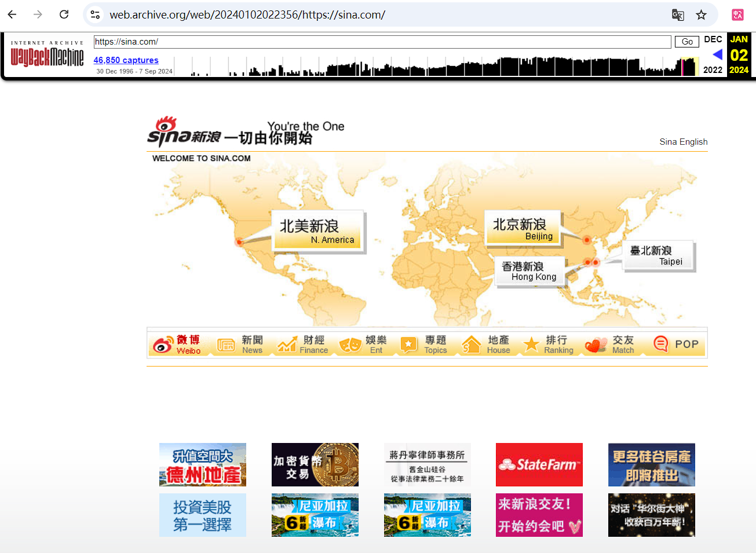
Task: Select the Ranking star icon
Action: tap(531, 345)
